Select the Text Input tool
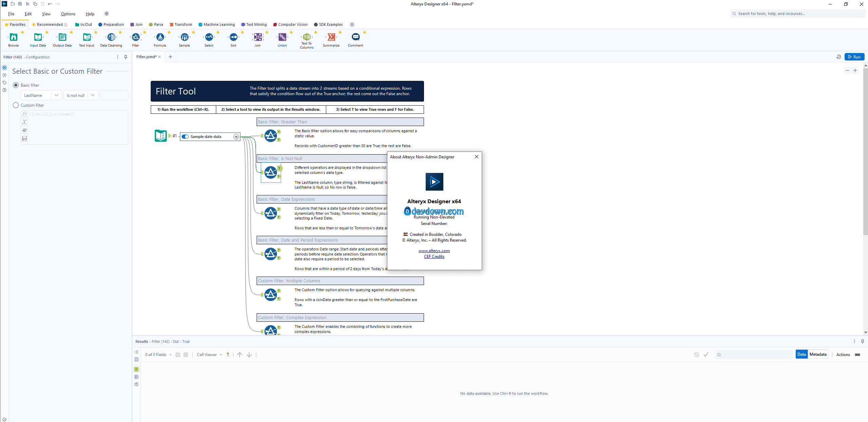The width and height of the screenshot is (868, 422). (87, 37)
